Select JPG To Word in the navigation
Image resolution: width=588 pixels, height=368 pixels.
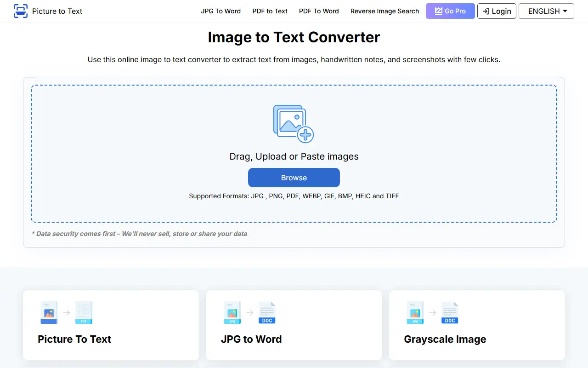pos(221,11)
